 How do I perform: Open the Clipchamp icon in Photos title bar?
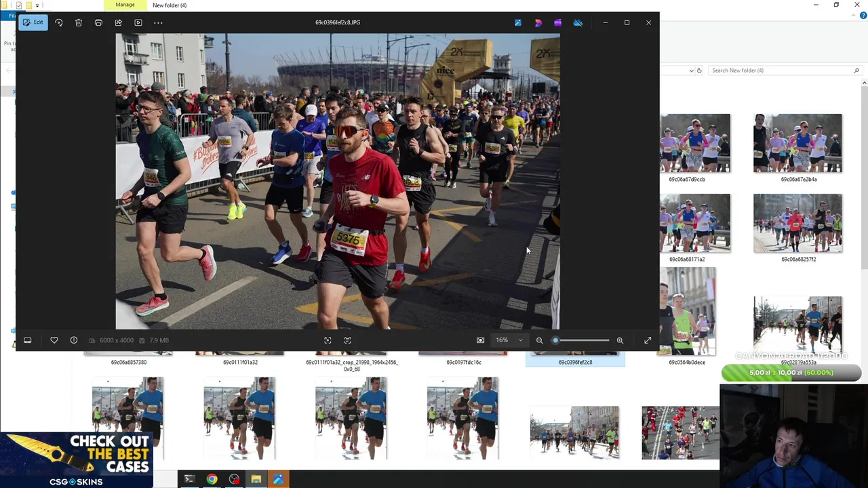518,22
